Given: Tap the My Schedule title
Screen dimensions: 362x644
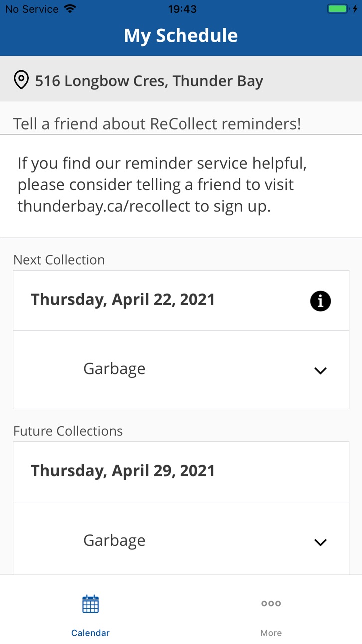Looking at the screenshot, I should coord(181,35).
